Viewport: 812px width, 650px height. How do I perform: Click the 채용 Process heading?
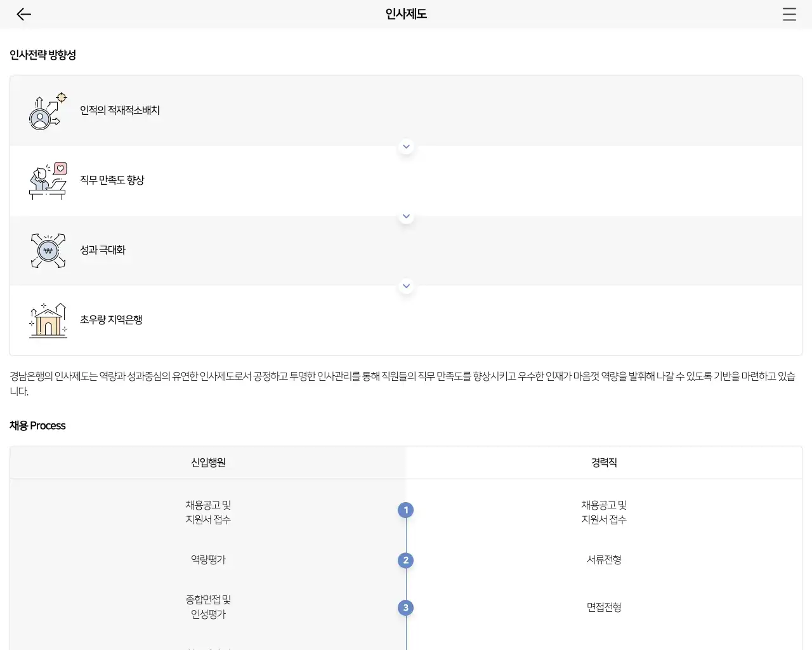point(37,426)
